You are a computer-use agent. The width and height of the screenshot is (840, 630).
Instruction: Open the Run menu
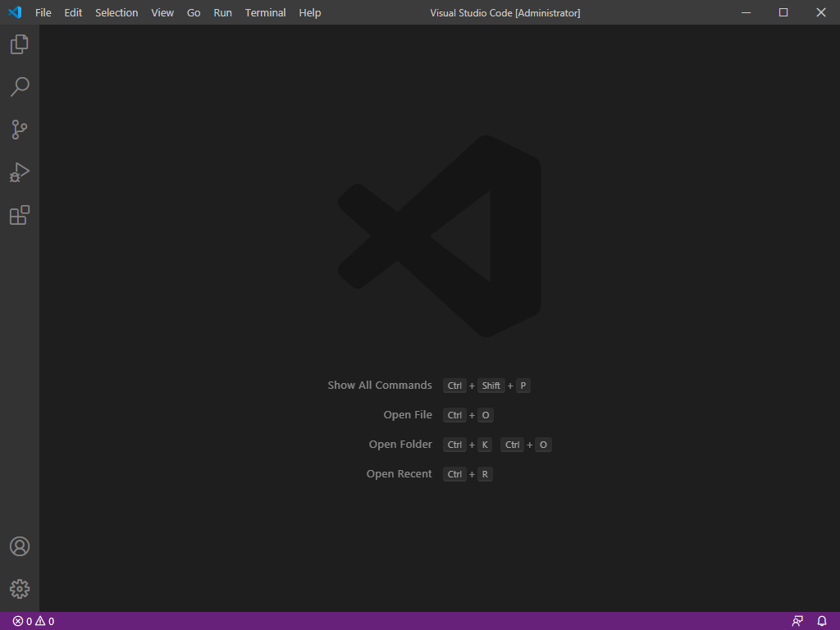(223, 12)
